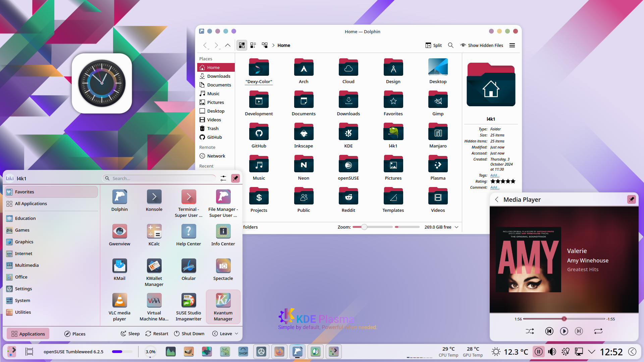Unpin the application launcher popup
This screenshot has height=362, width=644.
point(235,178)
